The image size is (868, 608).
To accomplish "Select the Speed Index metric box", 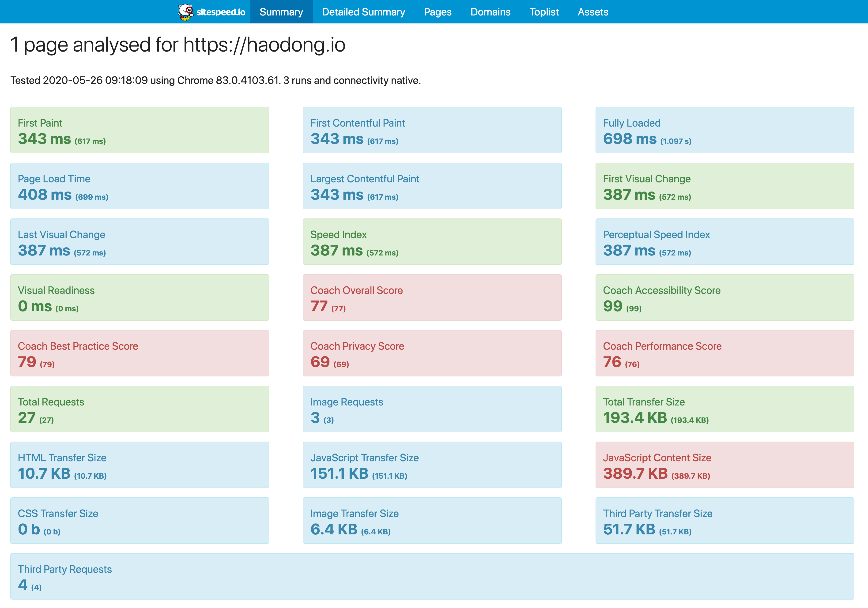I will [432, 242].
